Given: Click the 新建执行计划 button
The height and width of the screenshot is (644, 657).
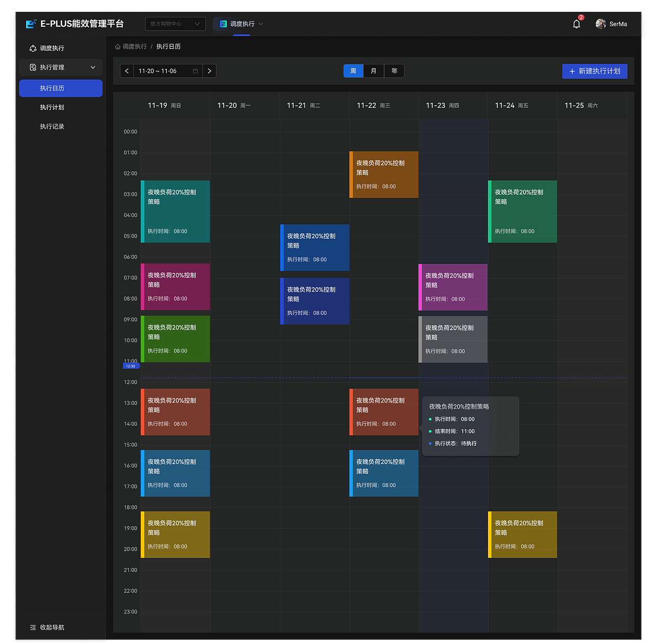Looking at the screenshot, I should 595,71.
